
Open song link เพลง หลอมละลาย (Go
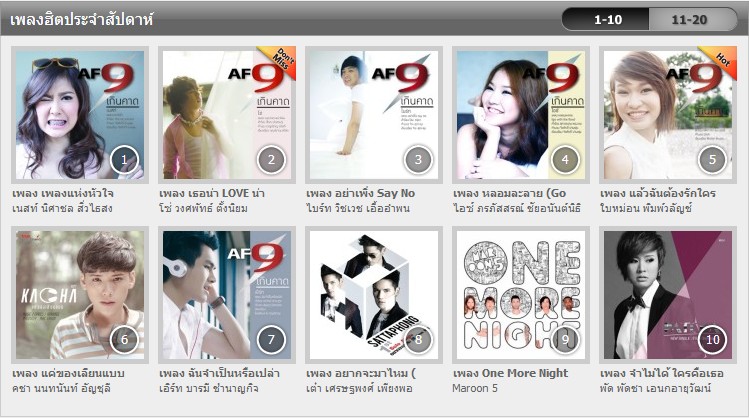coord(509,193)
